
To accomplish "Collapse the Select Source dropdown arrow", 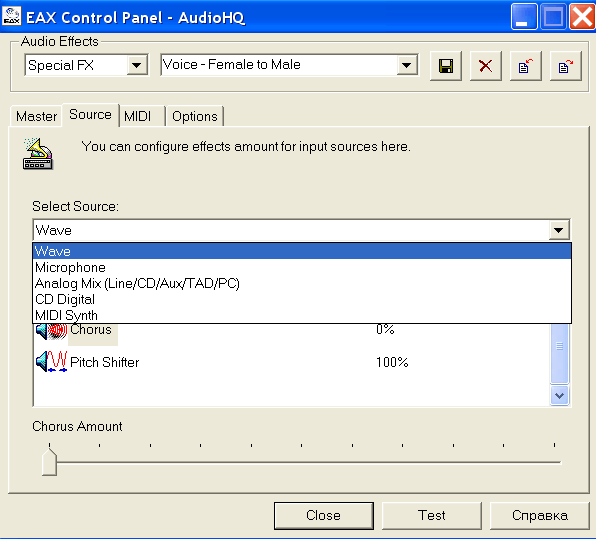I will (x=559, y=230).
